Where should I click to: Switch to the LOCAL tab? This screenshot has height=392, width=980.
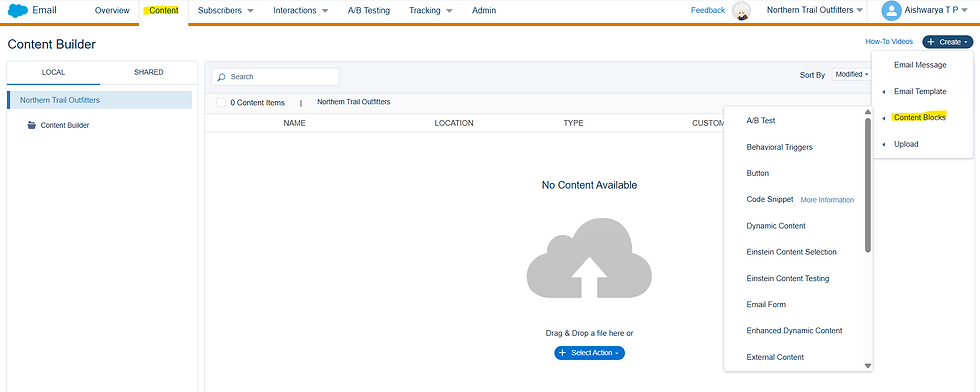(53, 73)
